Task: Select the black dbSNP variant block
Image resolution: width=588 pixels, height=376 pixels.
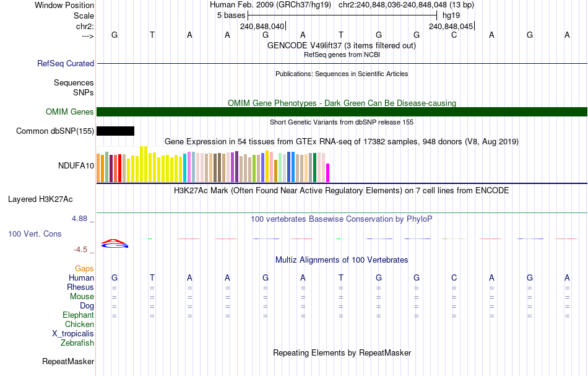Action: 116,131
